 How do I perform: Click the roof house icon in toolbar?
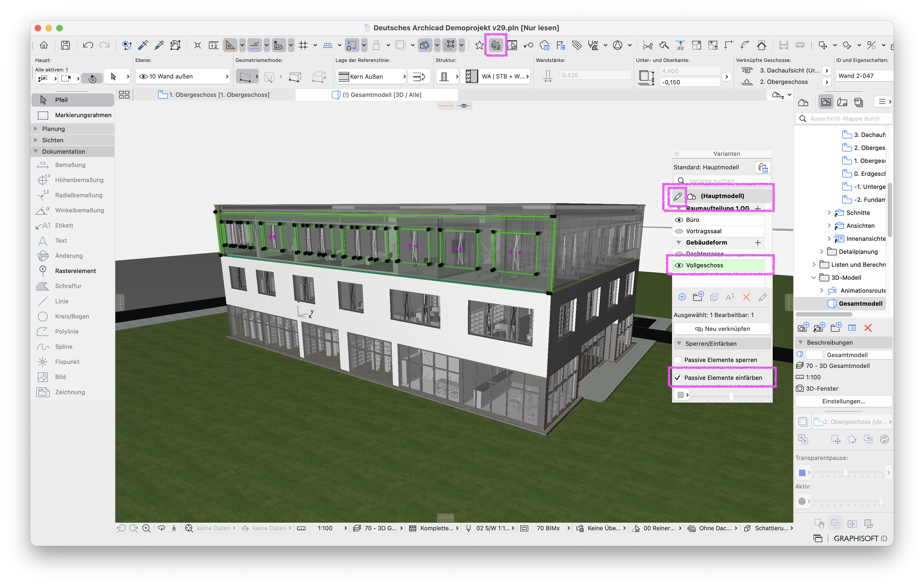[762, 45]
